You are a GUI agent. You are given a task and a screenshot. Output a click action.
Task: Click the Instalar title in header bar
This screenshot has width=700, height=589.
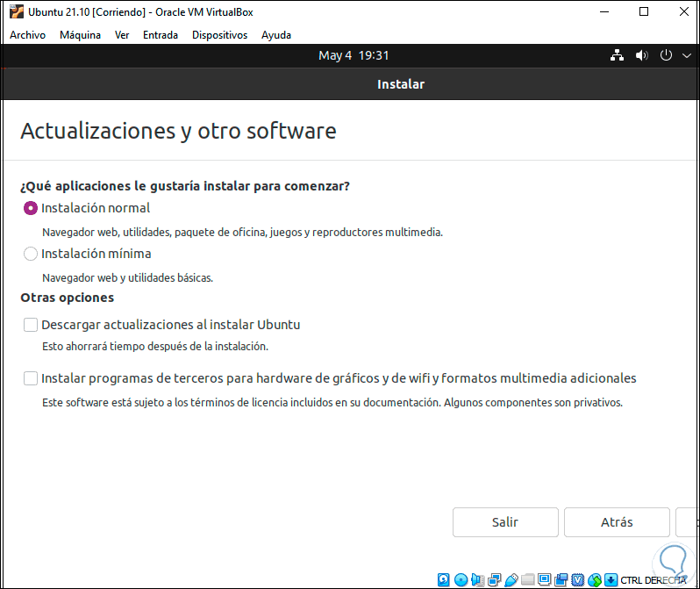click(401, 84)
